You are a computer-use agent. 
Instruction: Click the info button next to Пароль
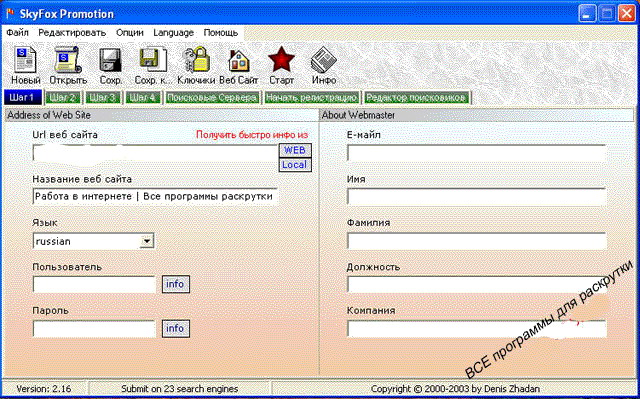tap(176, 328)
